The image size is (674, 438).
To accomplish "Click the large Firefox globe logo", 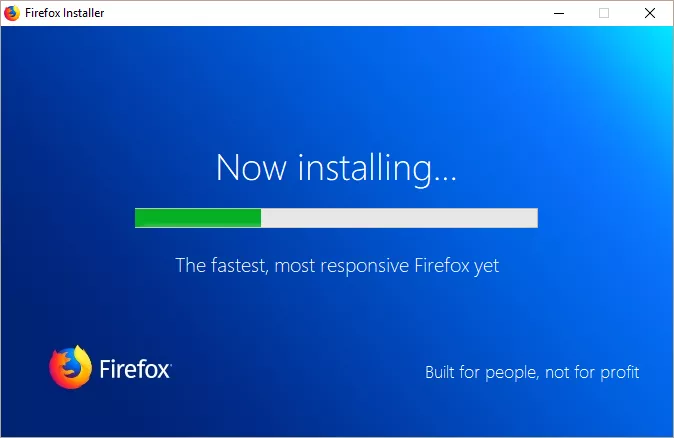I will point(70,367).
